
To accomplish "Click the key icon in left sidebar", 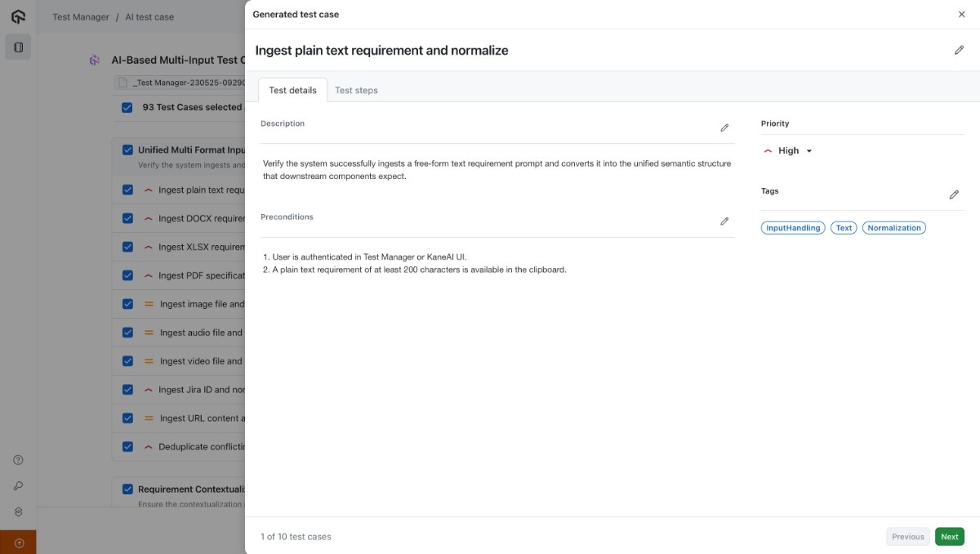I will [x=18, y=485].
